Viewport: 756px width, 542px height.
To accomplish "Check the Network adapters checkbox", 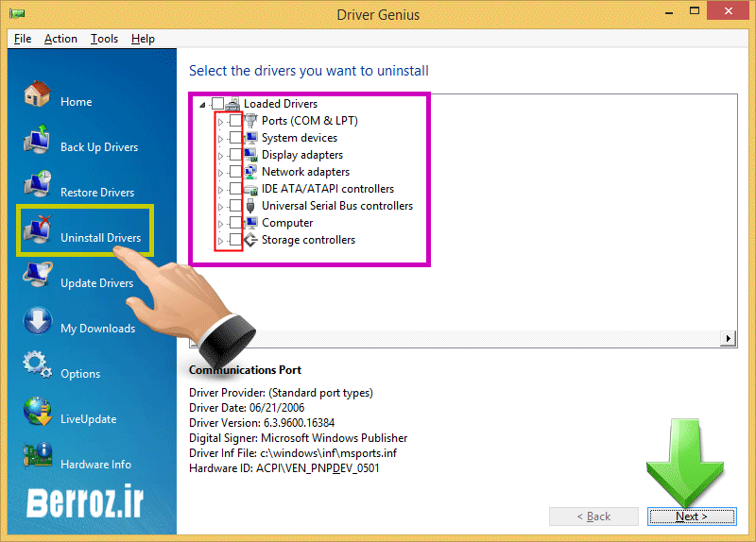I will [x=235, y=172].
